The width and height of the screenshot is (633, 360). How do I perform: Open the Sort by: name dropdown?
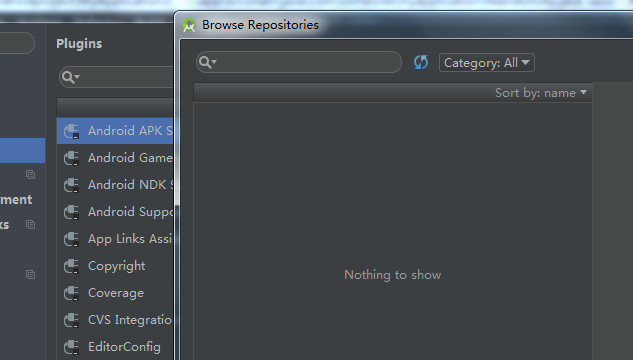541,93
